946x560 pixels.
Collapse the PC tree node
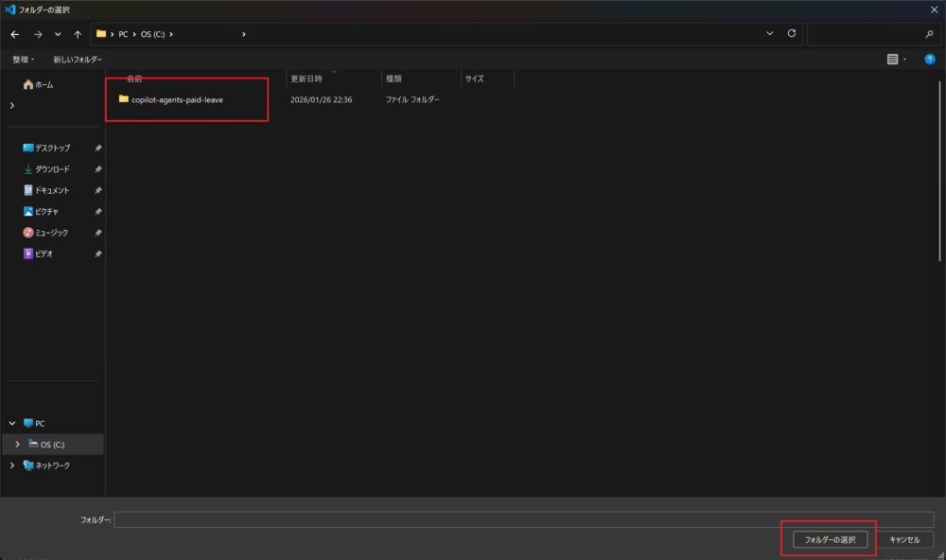(x=12, y=424)
